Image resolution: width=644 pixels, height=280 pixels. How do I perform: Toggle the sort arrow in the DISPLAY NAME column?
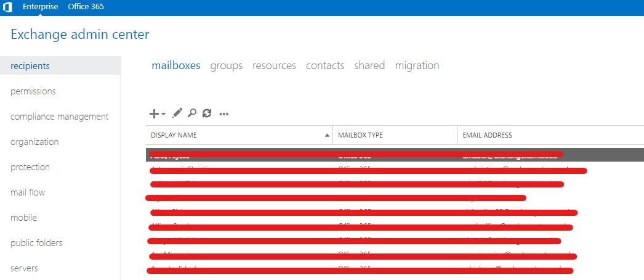point(328,135)
